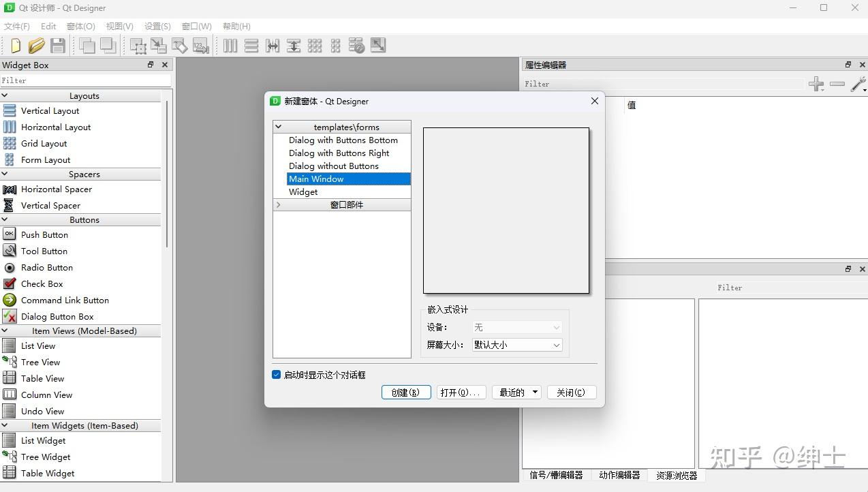Select the Push Button widget icon
Screen dimensions: 868x492
[x=10, y=234]
